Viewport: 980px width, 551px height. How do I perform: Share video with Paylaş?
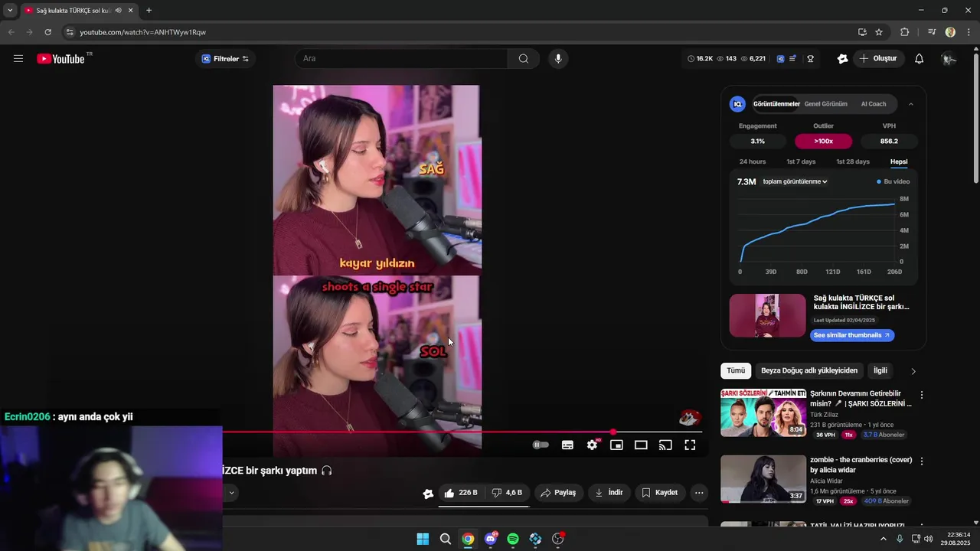pos(558,493)
